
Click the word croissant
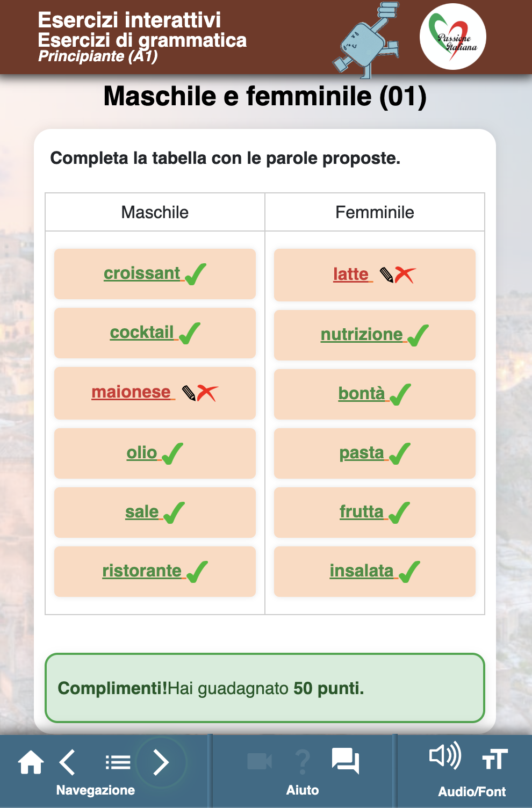click(142, 273)
